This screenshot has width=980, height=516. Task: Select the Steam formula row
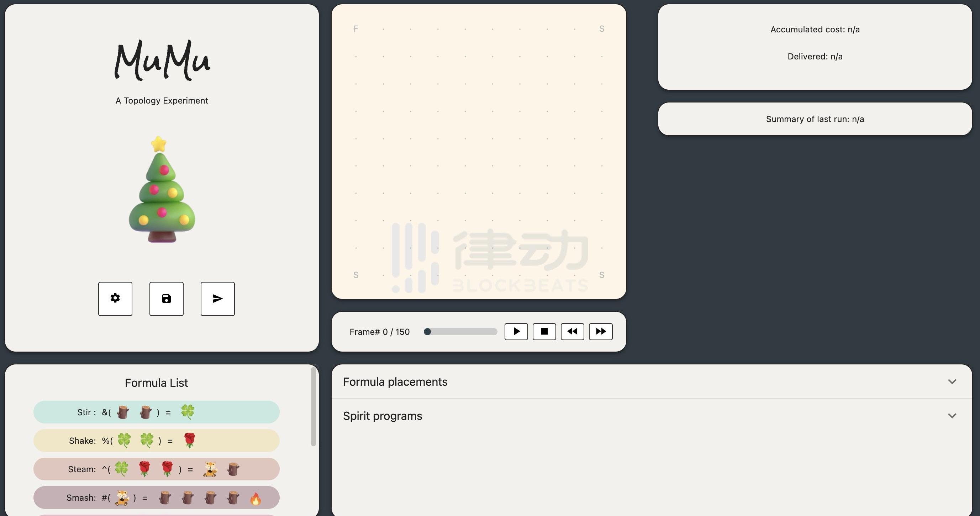coord(156,469)
